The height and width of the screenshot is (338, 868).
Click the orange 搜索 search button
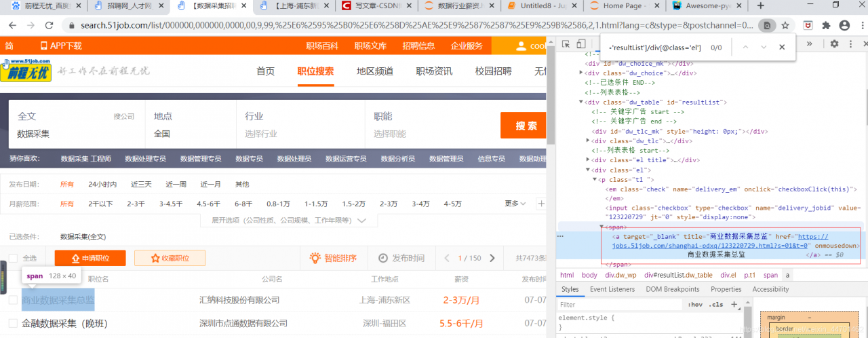[x=524, y=125]
